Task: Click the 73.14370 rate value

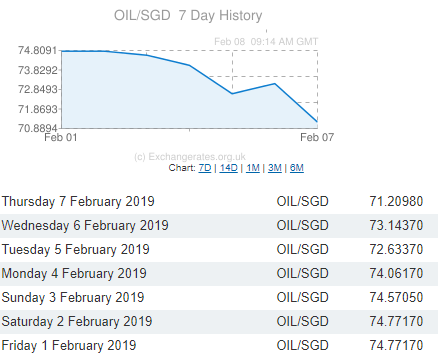Action: click(x=396, y=225)
